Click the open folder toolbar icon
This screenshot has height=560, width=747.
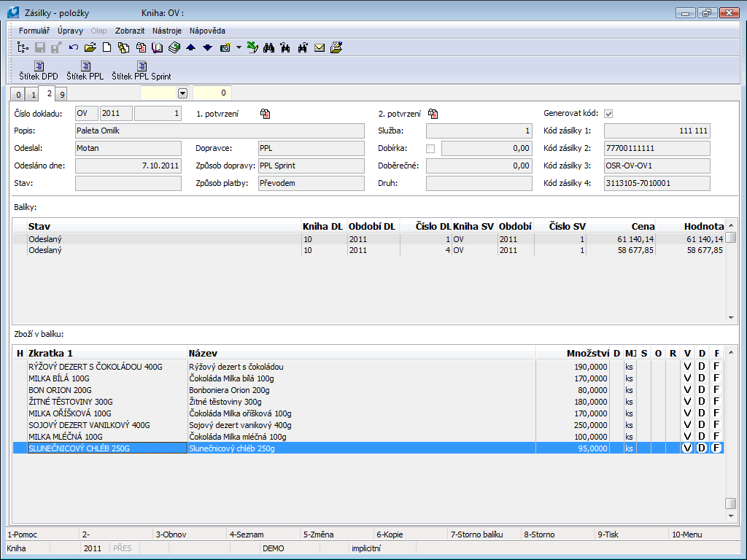tap(90, 48)
